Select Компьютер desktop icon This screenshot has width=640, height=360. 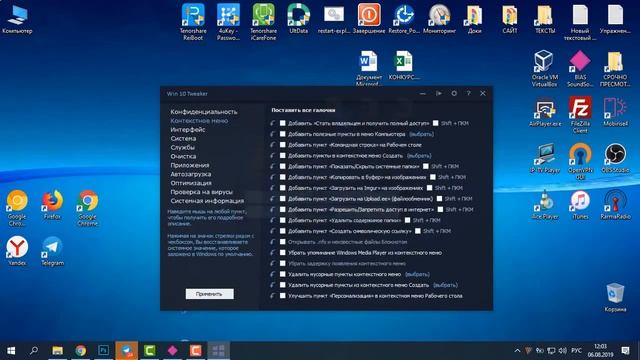pos(17,19)
